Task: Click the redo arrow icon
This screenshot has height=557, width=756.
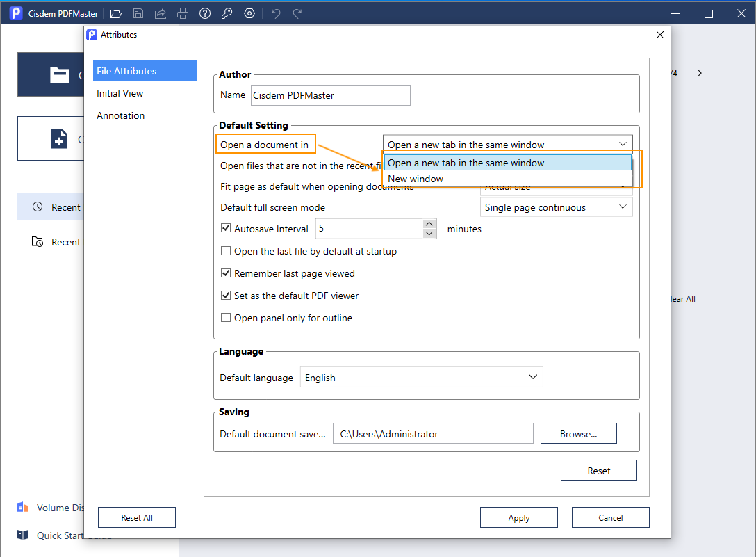Action: click(x=297, y=13)
